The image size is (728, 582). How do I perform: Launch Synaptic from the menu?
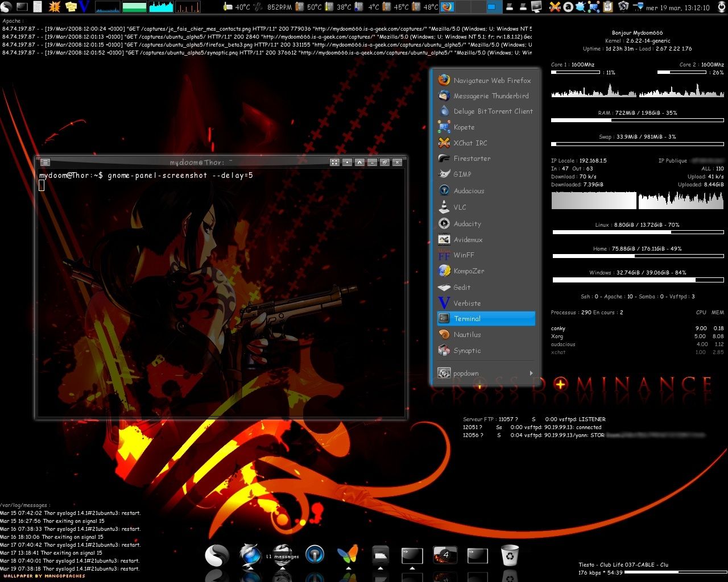tap(486, 351)
